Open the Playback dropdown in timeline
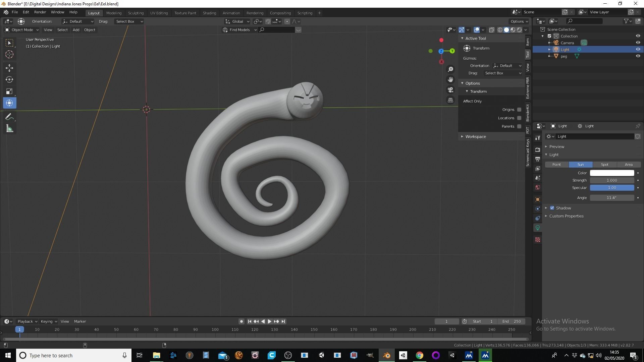The width and height of the screenshot is (644, 362). (27, 321)
